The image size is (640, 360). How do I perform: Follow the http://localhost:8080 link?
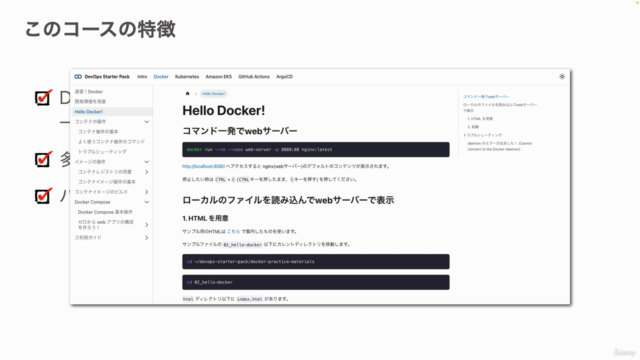pos(203,167)
